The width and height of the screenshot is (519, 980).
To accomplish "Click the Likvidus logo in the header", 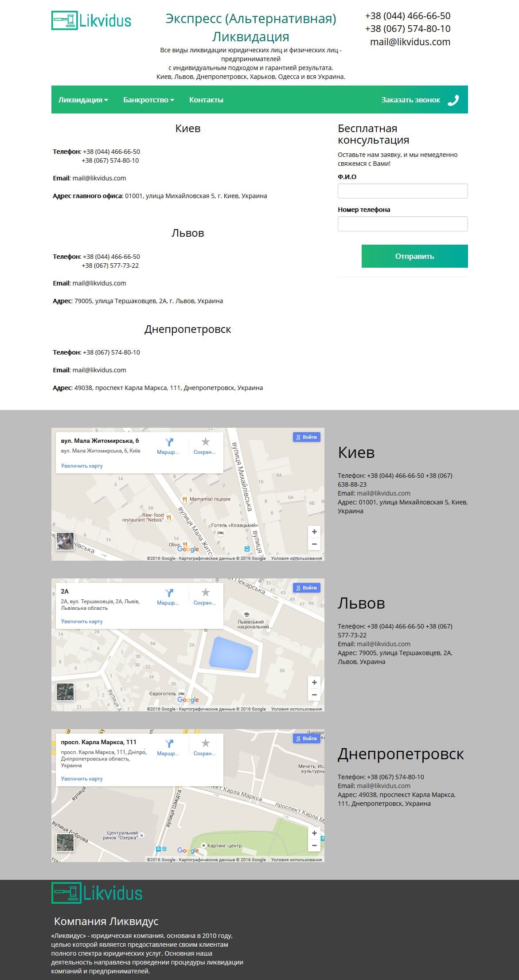I will 91,21.
